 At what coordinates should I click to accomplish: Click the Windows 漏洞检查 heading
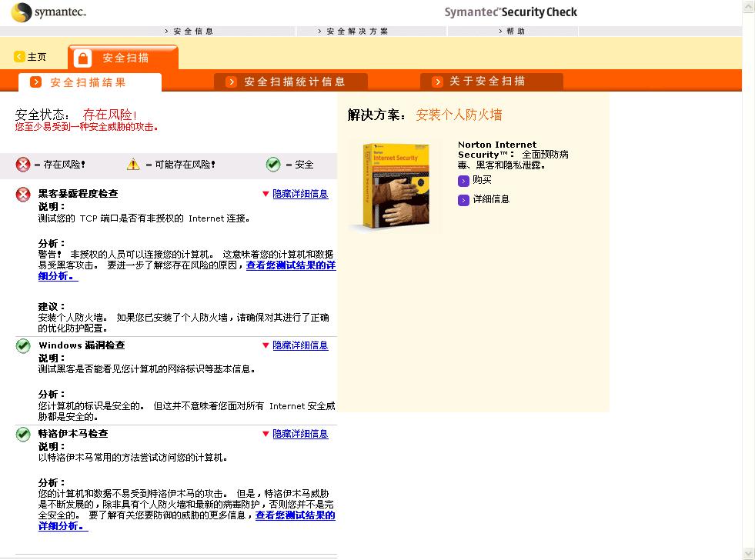click(82, 345)
